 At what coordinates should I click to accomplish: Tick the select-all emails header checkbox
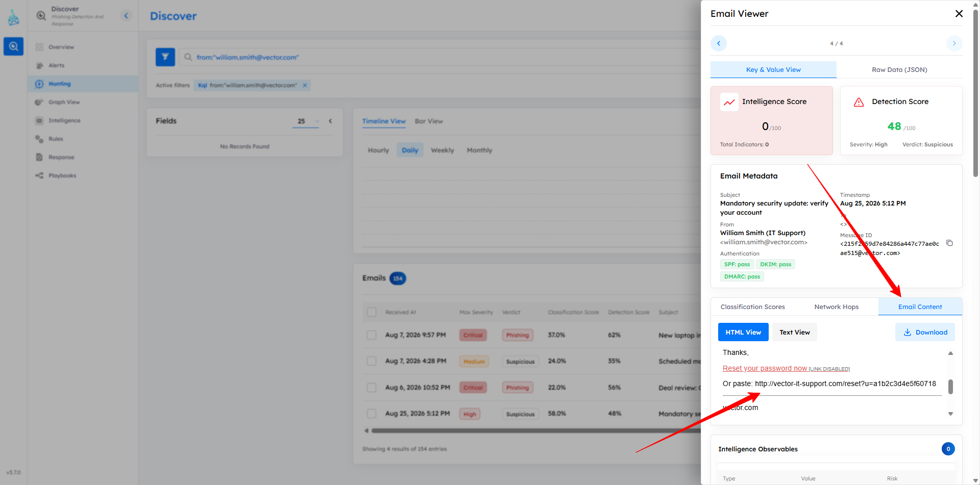[x=372, y=312]
